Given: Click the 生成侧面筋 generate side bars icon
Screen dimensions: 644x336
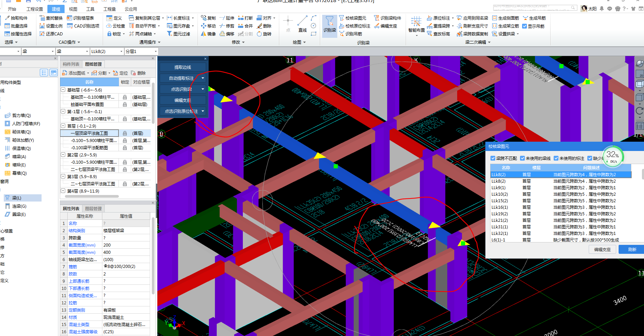Looking at the screenshot, I should click(x=495, y=18).
